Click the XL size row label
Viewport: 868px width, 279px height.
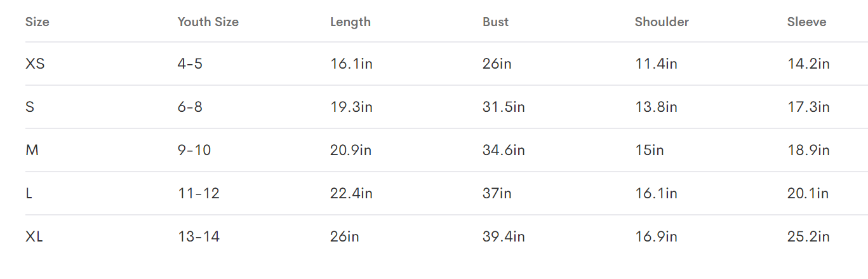tap(34, 236)
